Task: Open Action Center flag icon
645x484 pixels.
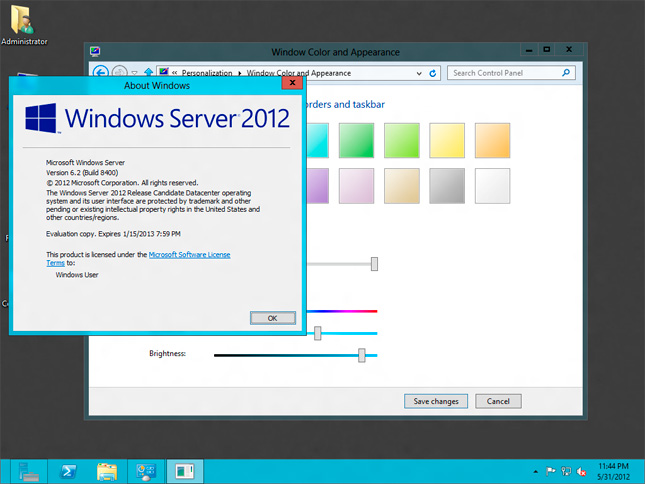Action: [x=550, y=471]
